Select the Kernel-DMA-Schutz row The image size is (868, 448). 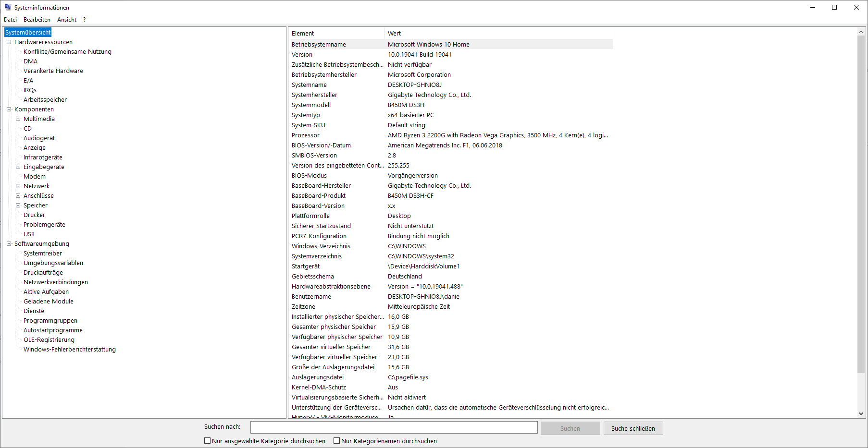451,387
